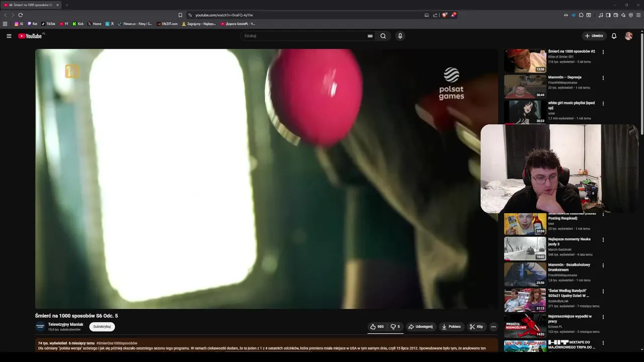Open the account avatar menu
Viewport: 644px width, 362px height.
628,36
